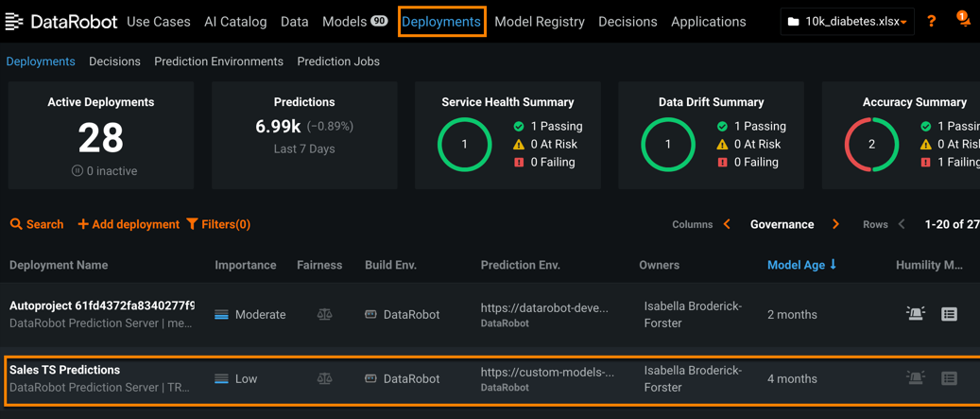The width and height of the screenshot is (980, 419).
Task: Click the Search magnifier icon
Action: coord(16,224)
